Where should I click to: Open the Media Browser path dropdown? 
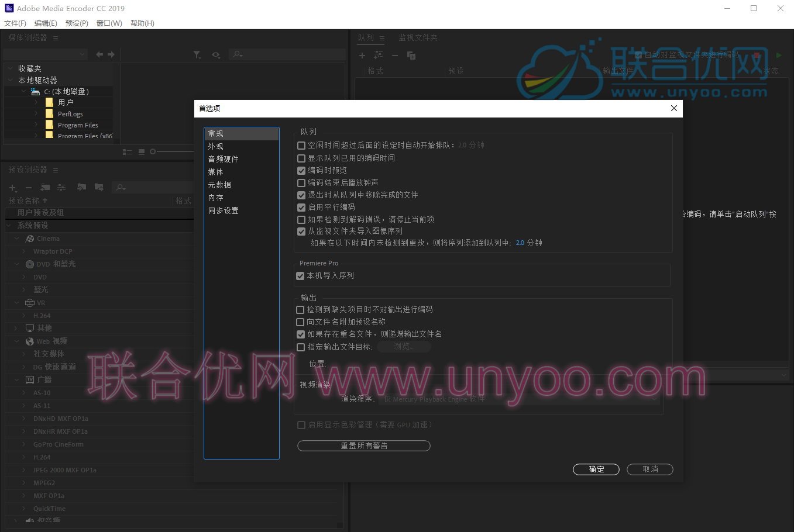coord(45,54)
